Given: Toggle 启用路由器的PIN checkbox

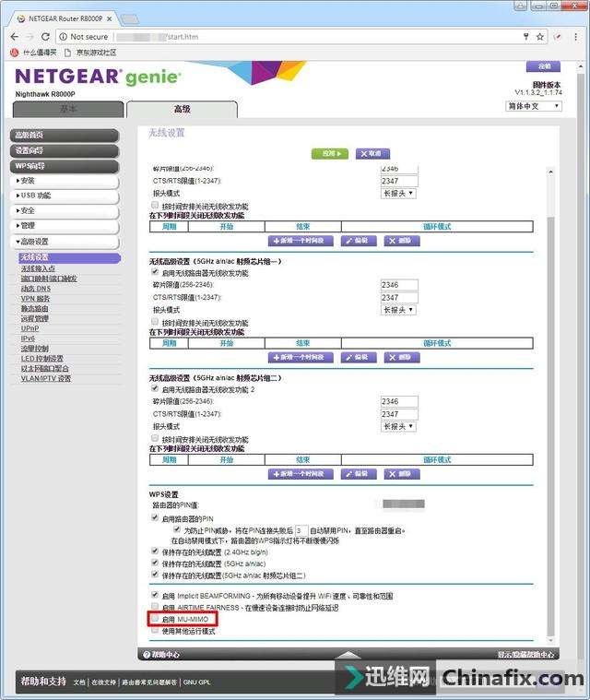Looking at the screenshot, I should click(x=155, y=518).
